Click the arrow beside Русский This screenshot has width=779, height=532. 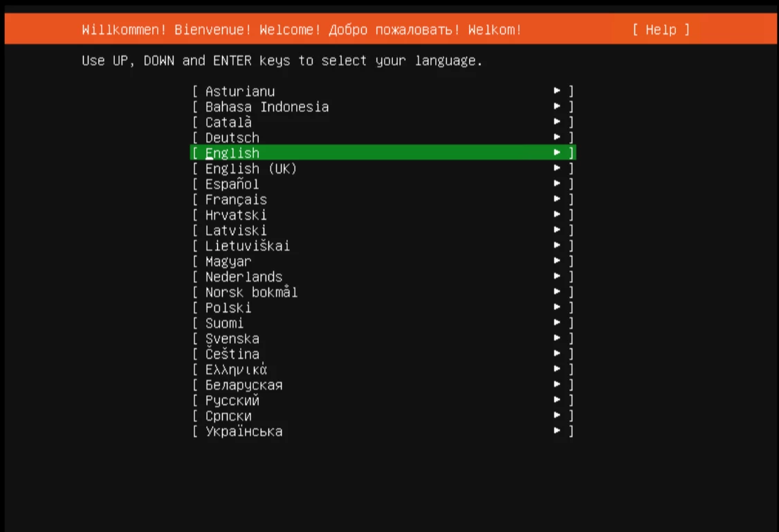click(557, 399)
